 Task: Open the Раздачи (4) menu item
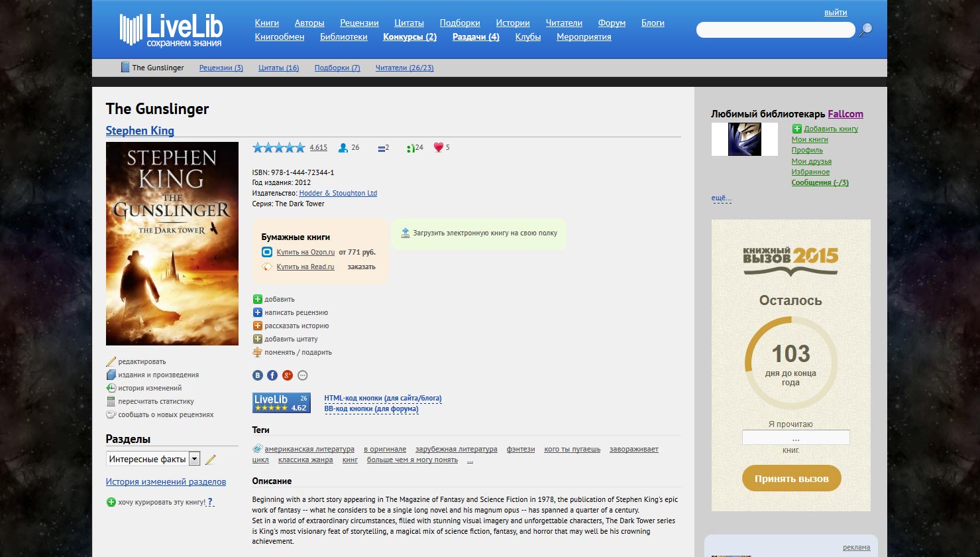[476, 36]
